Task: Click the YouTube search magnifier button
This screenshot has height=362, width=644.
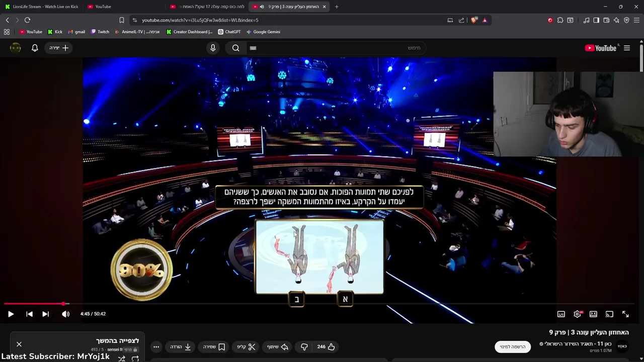Action: (236, 48)
